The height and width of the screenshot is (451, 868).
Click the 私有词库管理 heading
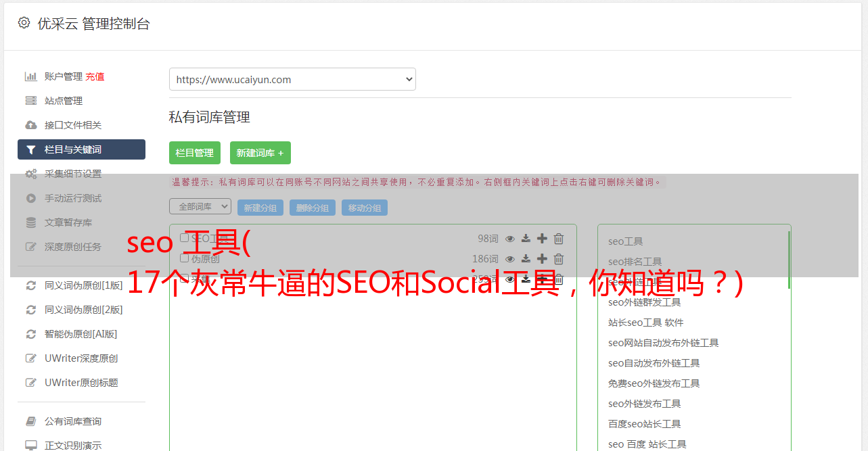pos(210,117)
